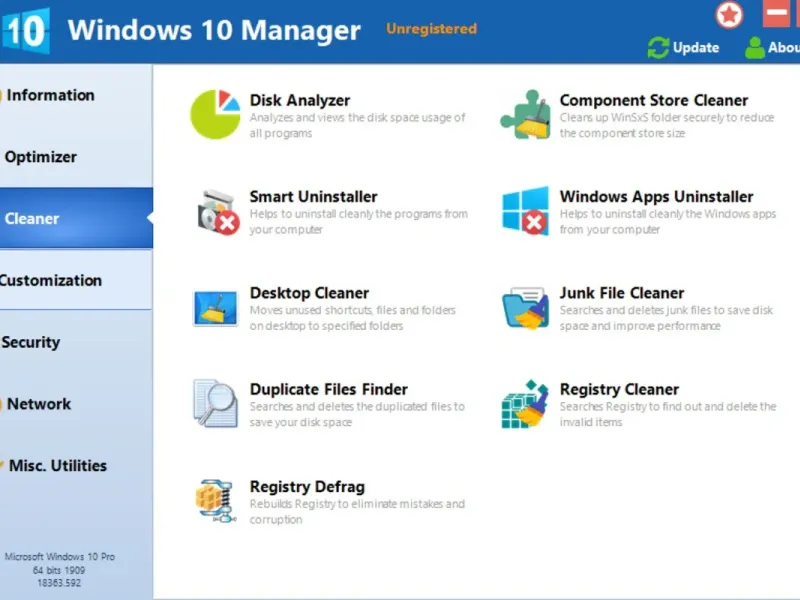Open the Information tab

(76, 95)
